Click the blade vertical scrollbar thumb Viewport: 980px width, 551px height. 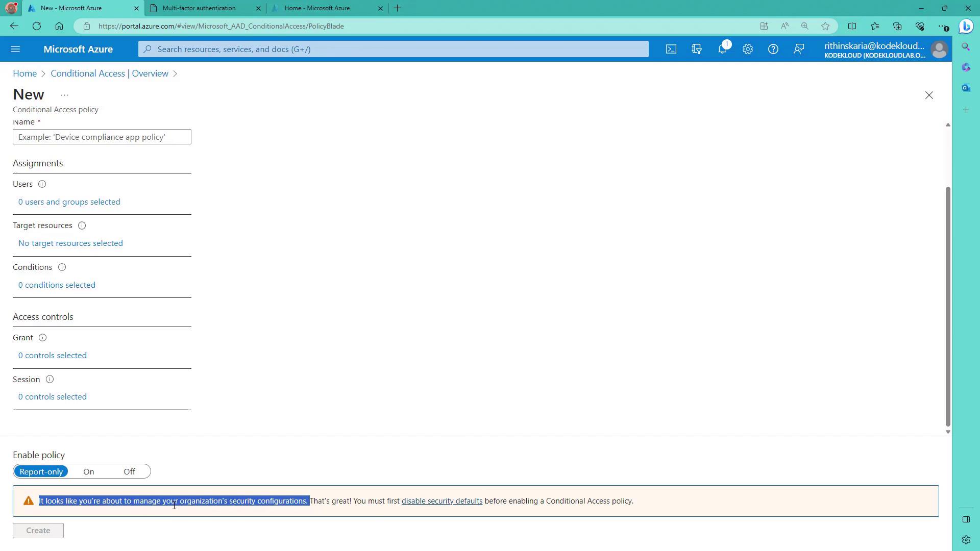pyautogui.click(x=948, y=306)
